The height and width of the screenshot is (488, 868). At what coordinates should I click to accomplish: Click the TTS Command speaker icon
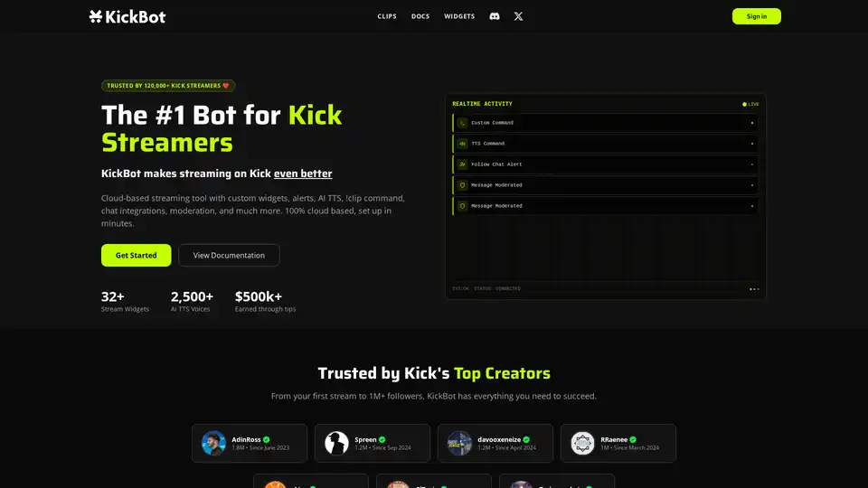tap(462, 144)
